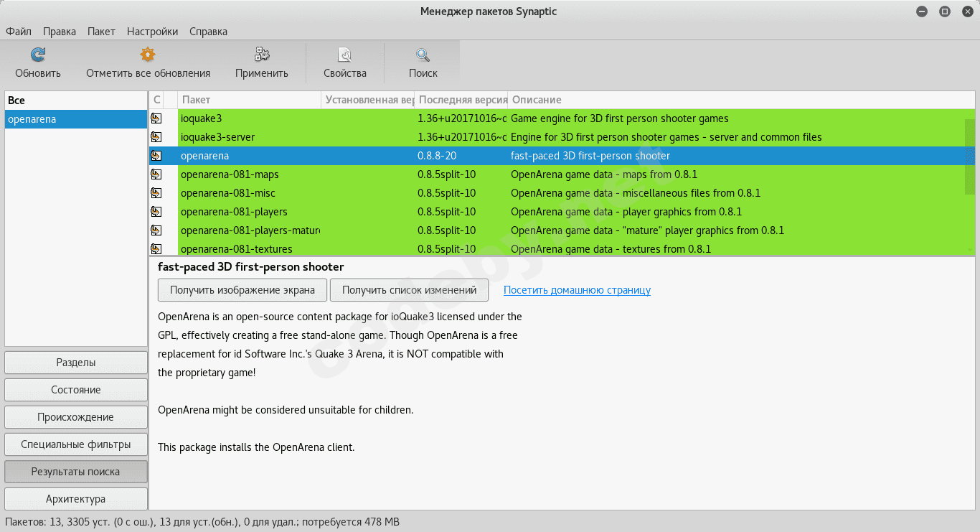Sort by Описание column header

739,100
